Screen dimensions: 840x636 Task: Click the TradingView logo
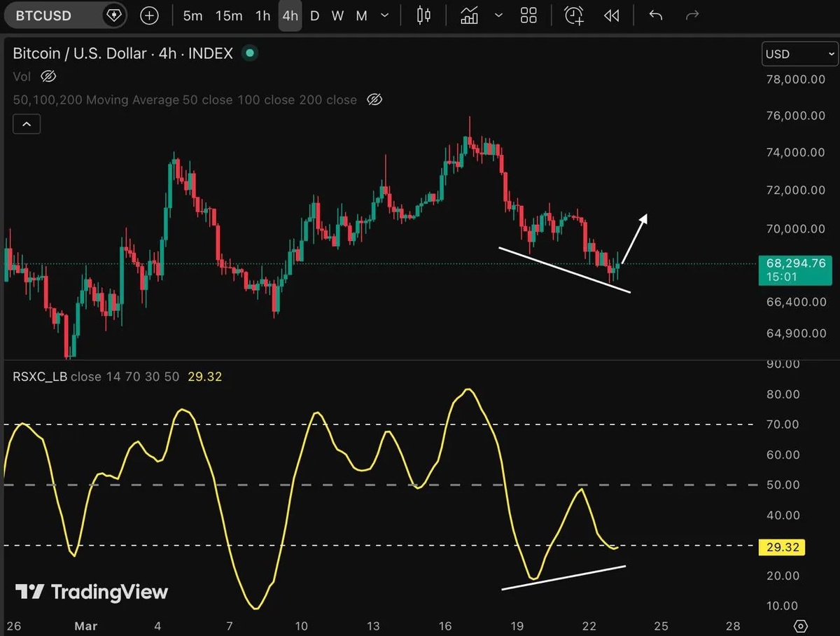(x=92, y=592)
